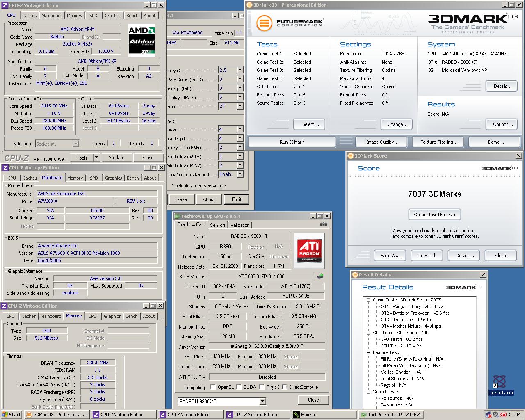
Task: Click the Validate button in CPU-Z
Action: (116, 157)
